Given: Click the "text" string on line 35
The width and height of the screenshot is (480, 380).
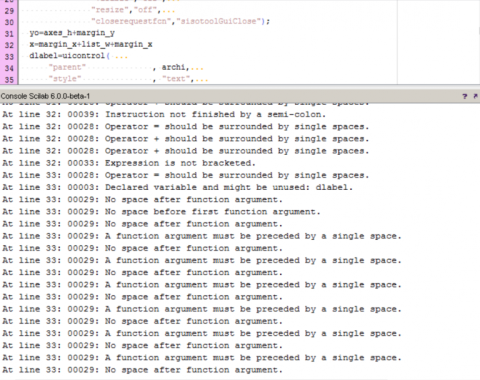Looking at the screenshot, I should tap(176, 79).
